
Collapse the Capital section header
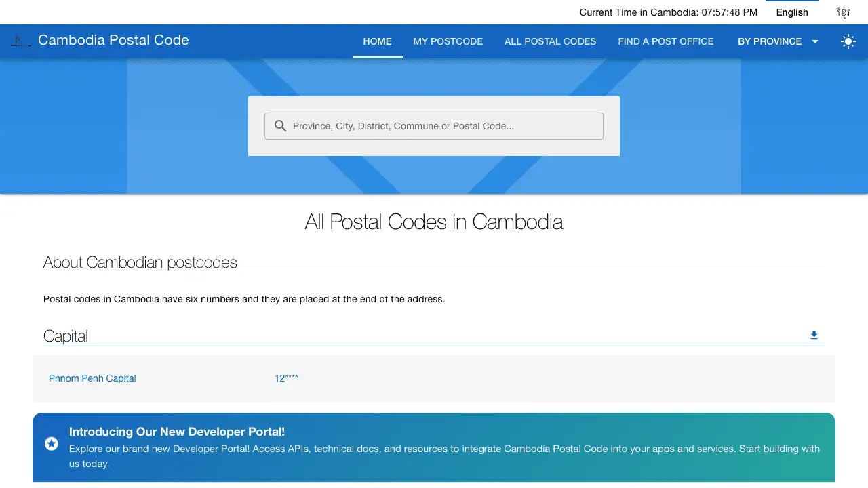click(65, 335)
